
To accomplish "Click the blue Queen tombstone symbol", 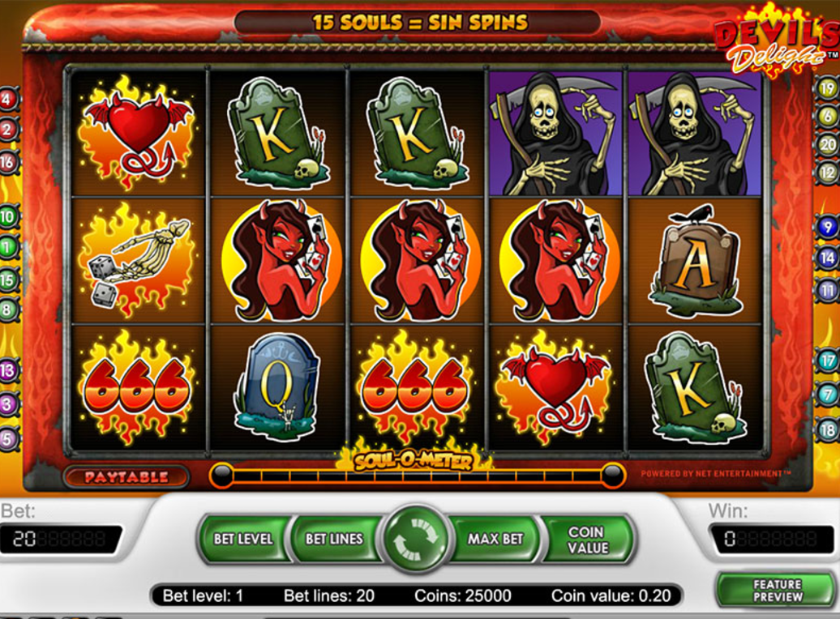I will click(277, 386).
